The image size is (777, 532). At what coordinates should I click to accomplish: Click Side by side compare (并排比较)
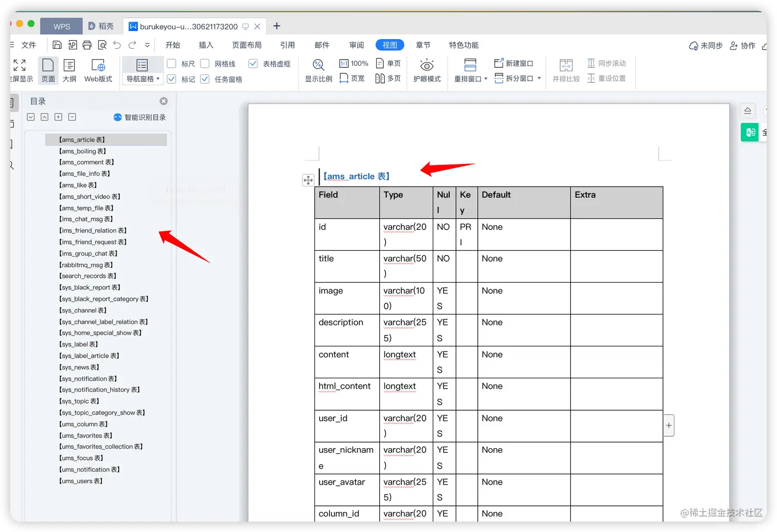566,70
